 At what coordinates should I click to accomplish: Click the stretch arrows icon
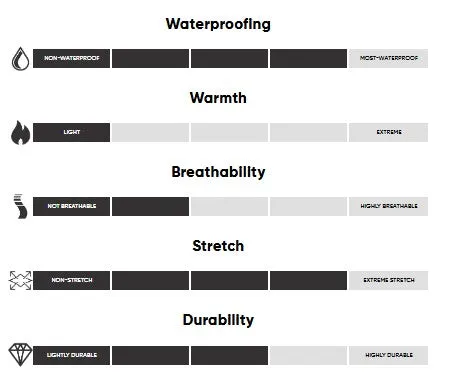(x=20, y=280)
